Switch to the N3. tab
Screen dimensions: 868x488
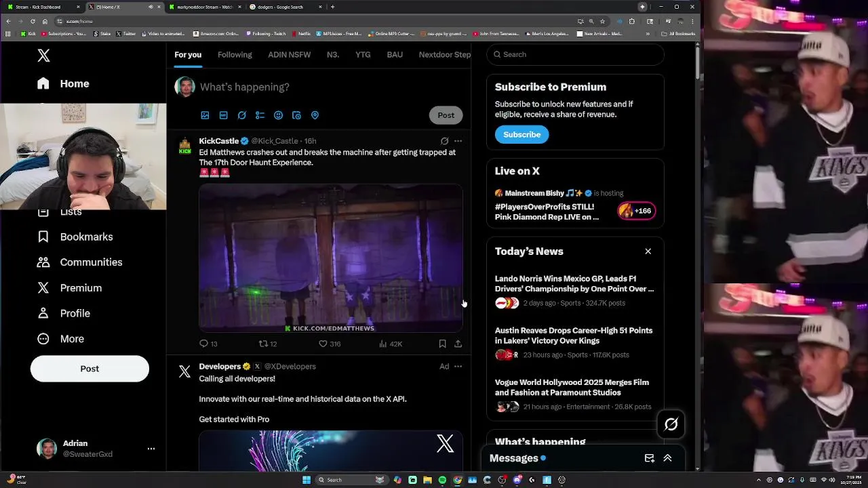coord(333,55)
